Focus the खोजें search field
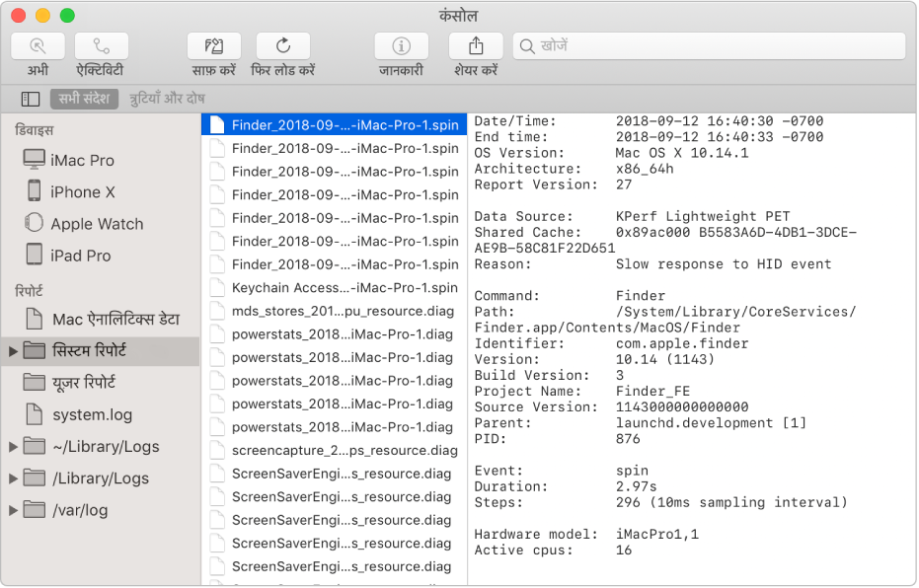This screenshot has width=919, height=588. point(709,45)
